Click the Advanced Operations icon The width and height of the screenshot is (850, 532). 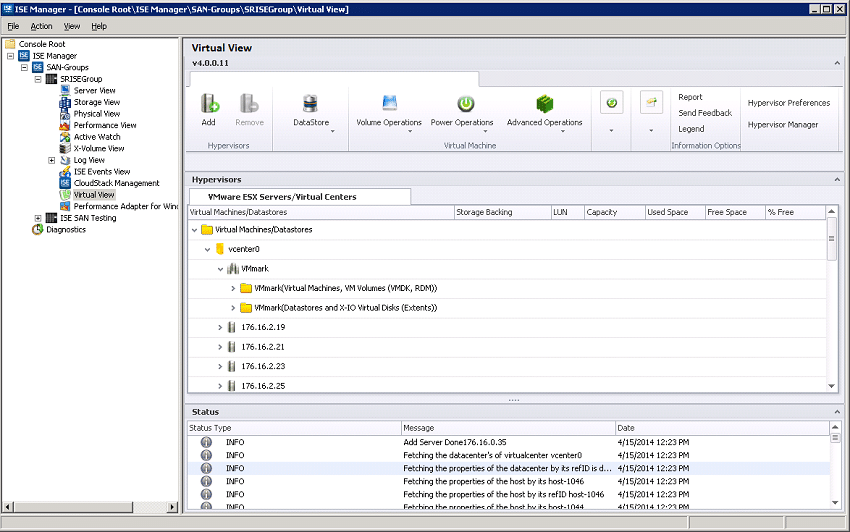point(544,103)
